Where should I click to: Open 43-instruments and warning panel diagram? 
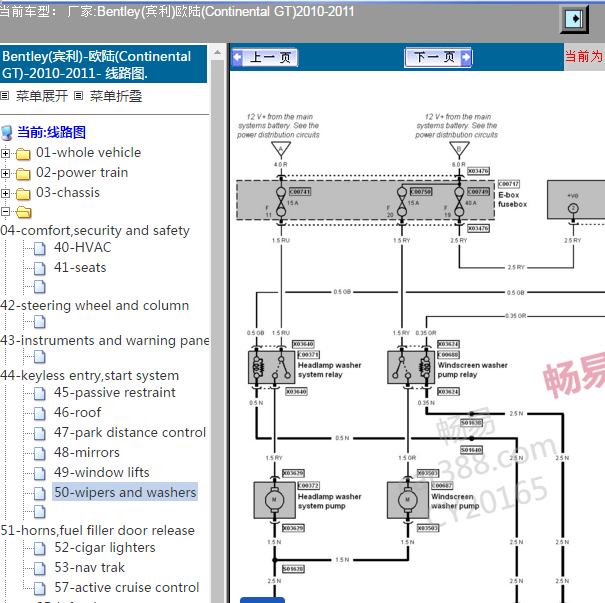105,340
